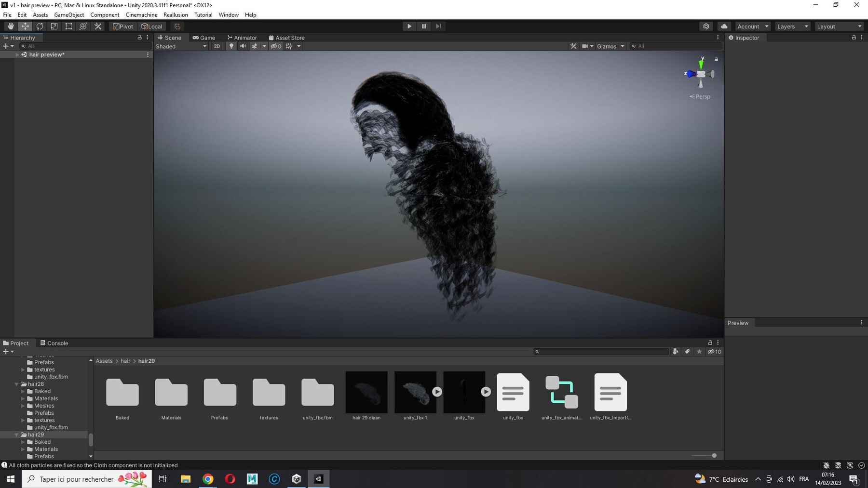Open the Baked folder in asset grid
The height and width of the screenshot is (488, 868).
122,396
